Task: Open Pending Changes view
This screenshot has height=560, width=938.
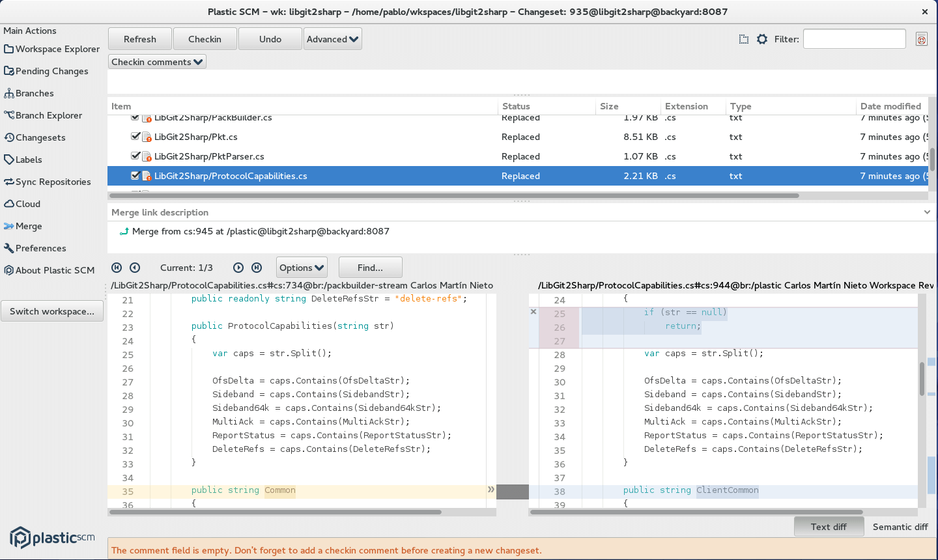Action: tap(46, 71)
